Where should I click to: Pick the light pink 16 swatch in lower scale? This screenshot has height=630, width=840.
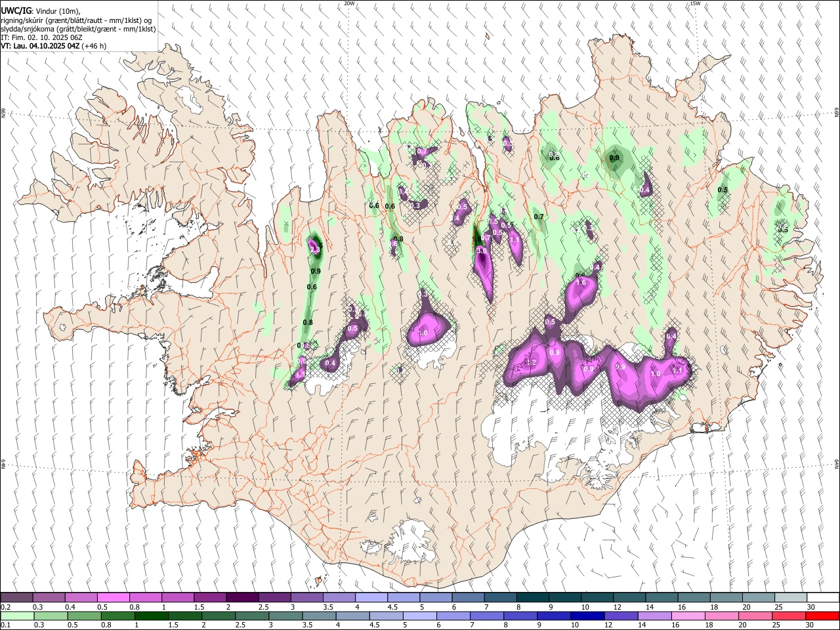pos(688,616)
